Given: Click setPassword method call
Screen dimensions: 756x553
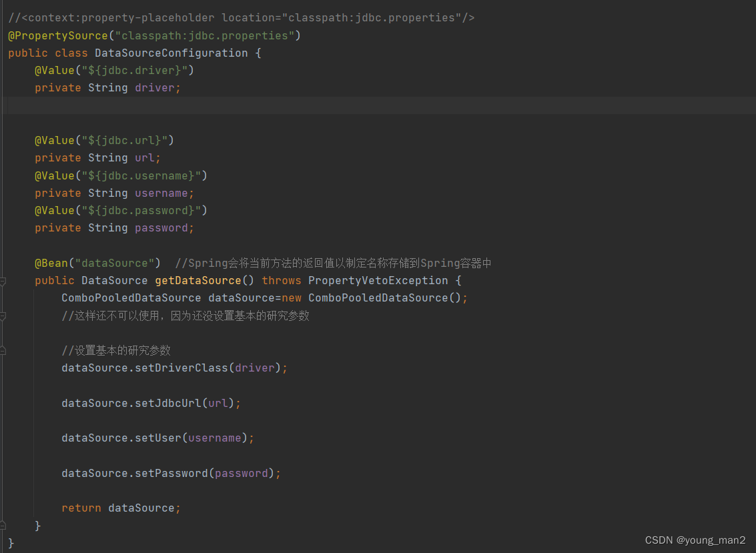Looking at the screenshot, I should 171,473.
